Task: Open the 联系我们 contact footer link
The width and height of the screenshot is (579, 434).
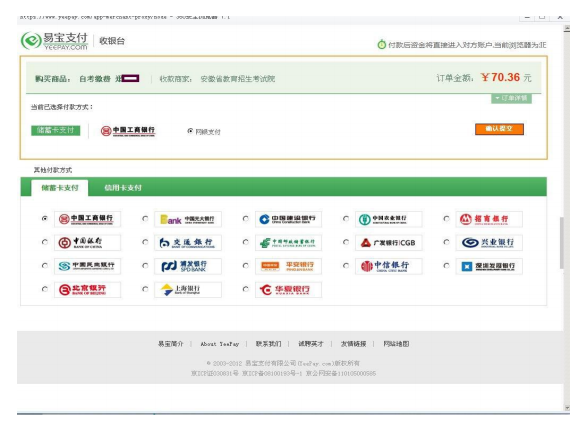Action: [268, 344]
